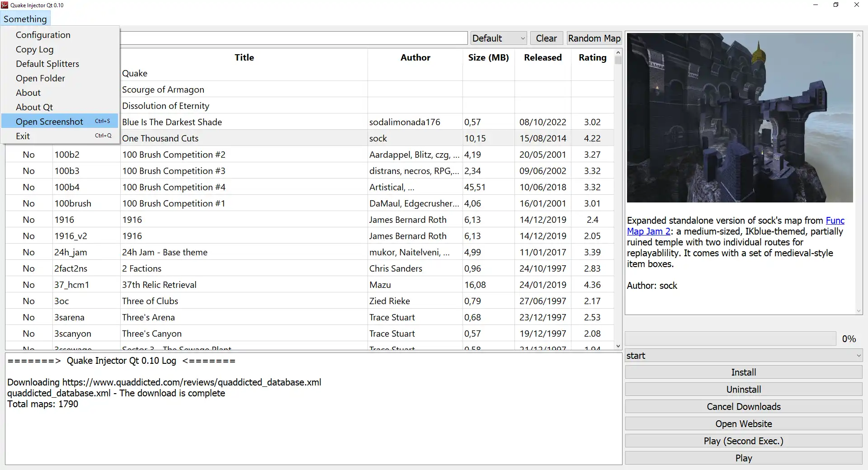The image size is (868, 470).
Task: Click Open Folder in menu
Action: tap(60, 78)
